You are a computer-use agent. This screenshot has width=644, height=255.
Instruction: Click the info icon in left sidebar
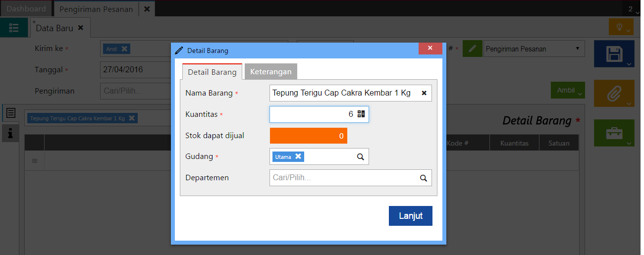[10, 133]
